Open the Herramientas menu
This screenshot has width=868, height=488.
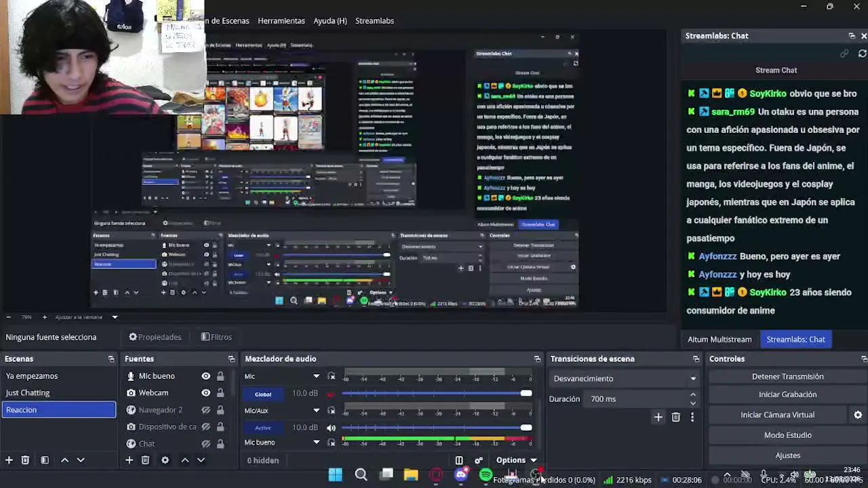tap(281, 21)
